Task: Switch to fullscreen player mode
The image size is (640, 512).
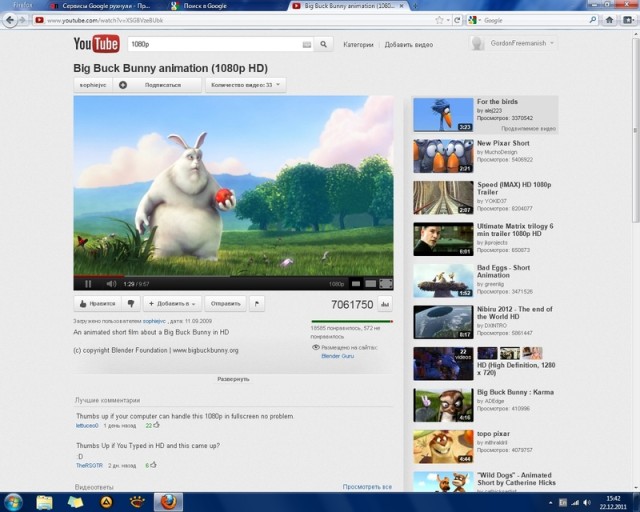Action: click(386, 283)
